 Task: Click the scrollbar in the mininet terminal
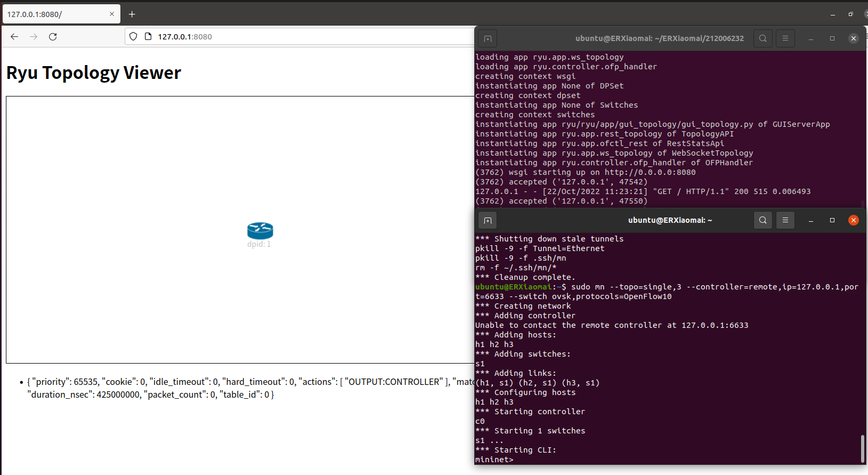[x=863, y=449]
